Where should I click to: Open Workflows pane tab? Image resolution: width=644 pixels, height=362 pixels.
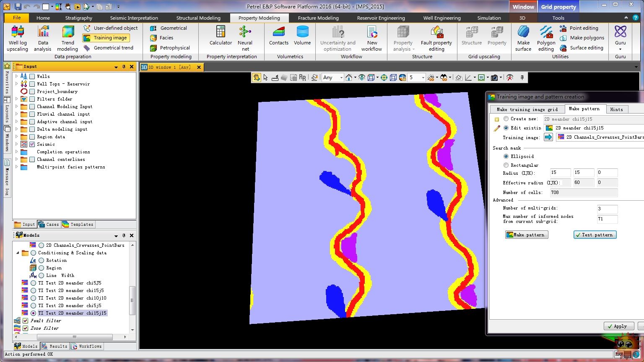[86, 346]
